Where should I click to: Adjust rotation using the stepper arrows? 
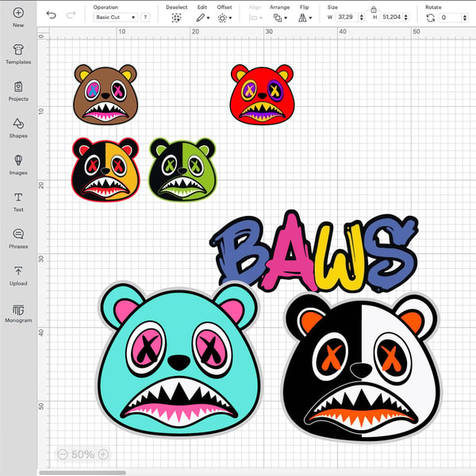(x=465, y=17)
